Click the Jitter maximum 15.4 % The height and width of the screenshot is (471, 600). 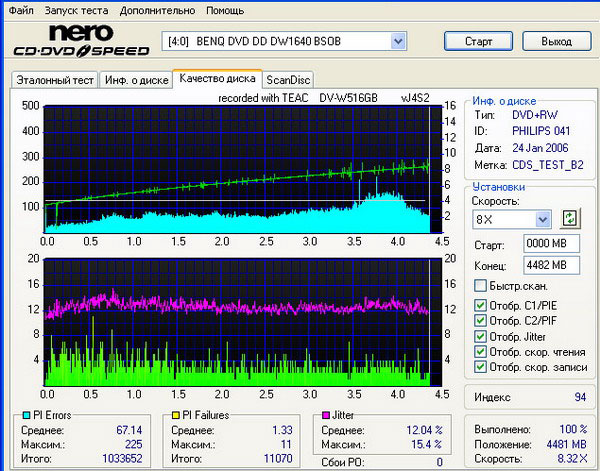[x=426, y=444]
